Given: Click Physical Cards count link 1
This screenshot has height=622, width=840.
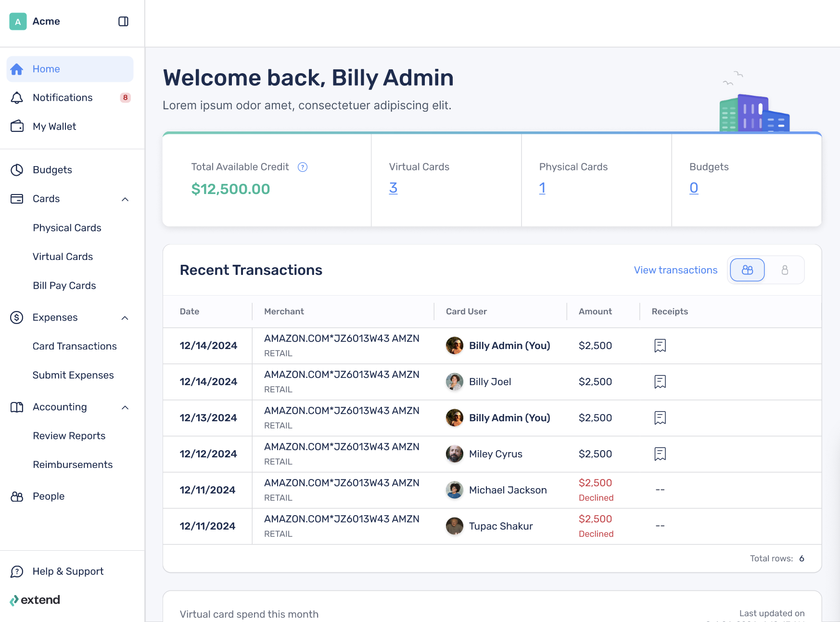Looking at the screenshot, I should pyautogui.click(x=542, y=188).
